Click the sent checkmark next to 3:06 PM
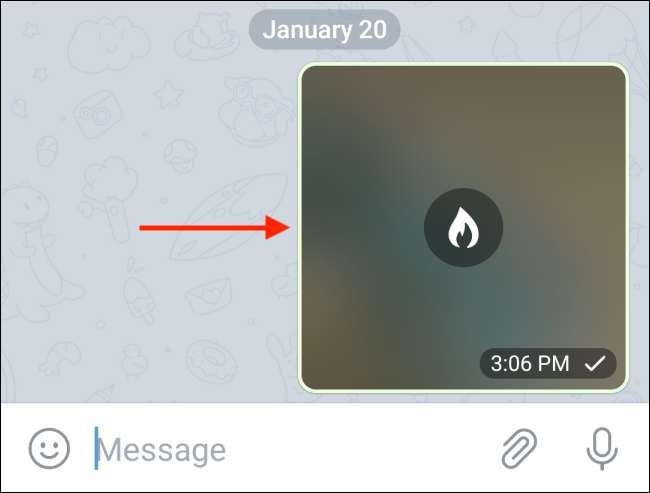Screen dimensions: 650x493 595,364
